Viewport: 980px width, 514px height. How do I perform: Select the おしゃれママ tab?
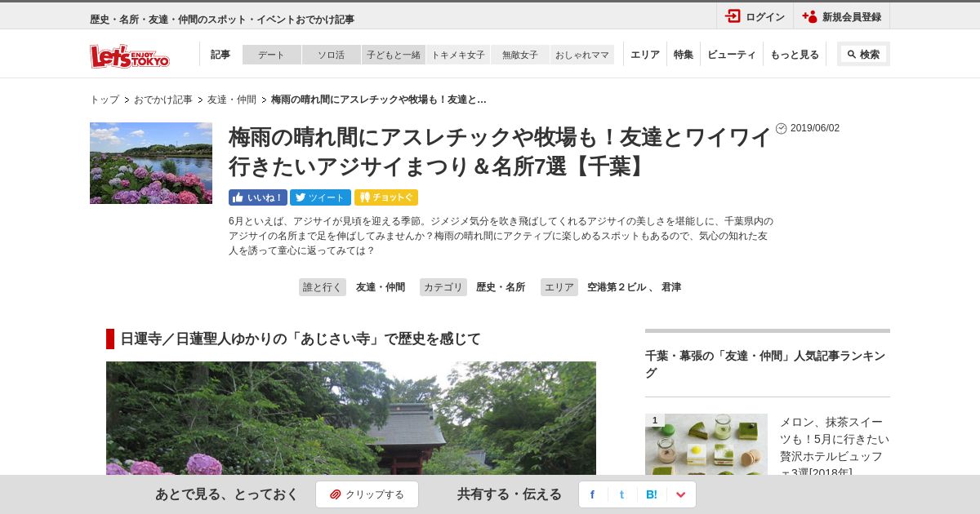[x=582, y=55]
